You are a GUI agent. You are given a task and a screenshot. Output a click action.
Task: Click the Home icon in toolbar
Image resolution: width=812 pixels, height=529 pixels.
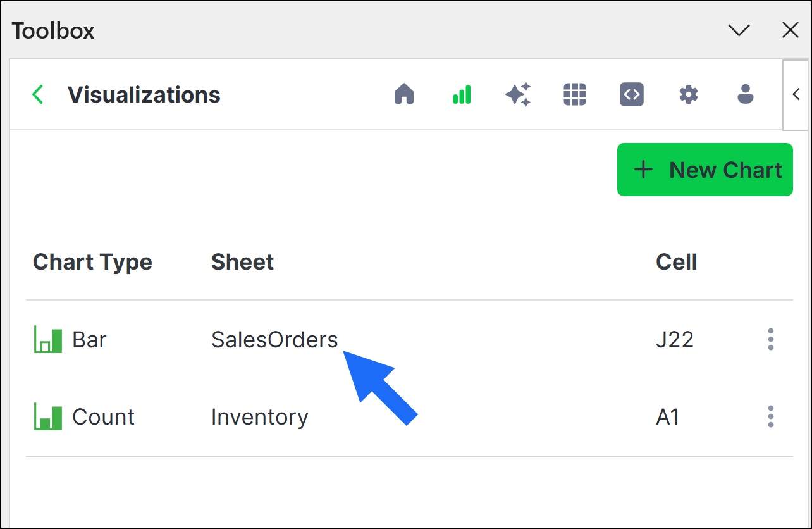pos(404,95)
